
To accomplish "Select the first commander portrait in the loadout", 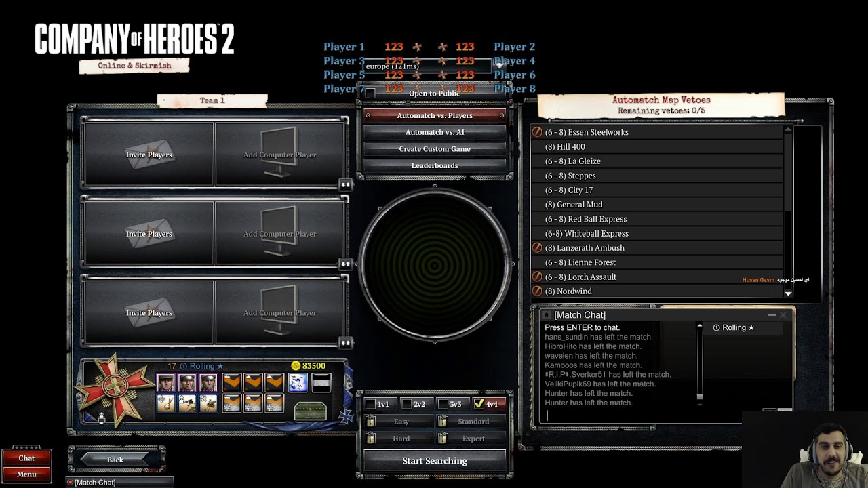I will coord(166,383).
